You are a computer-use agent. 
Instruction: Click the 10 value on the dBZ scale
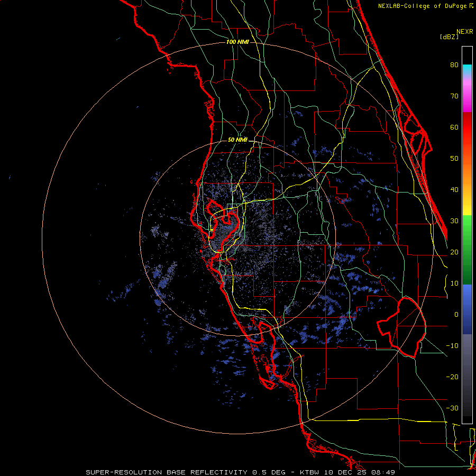[x=454, y=283]
